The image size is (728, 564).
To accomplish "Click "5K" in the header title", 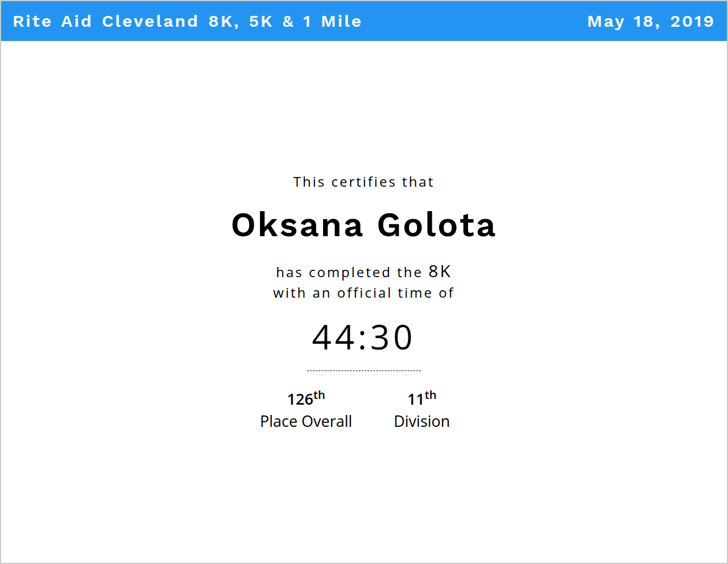I will point(260,22).
